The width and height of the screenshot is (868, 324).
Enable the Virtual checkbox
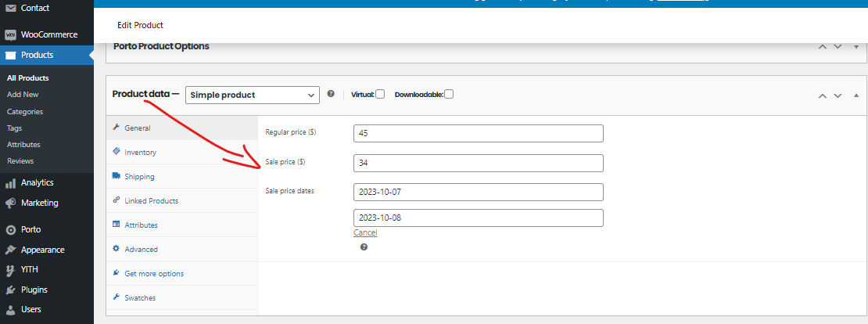pos(380,94)
